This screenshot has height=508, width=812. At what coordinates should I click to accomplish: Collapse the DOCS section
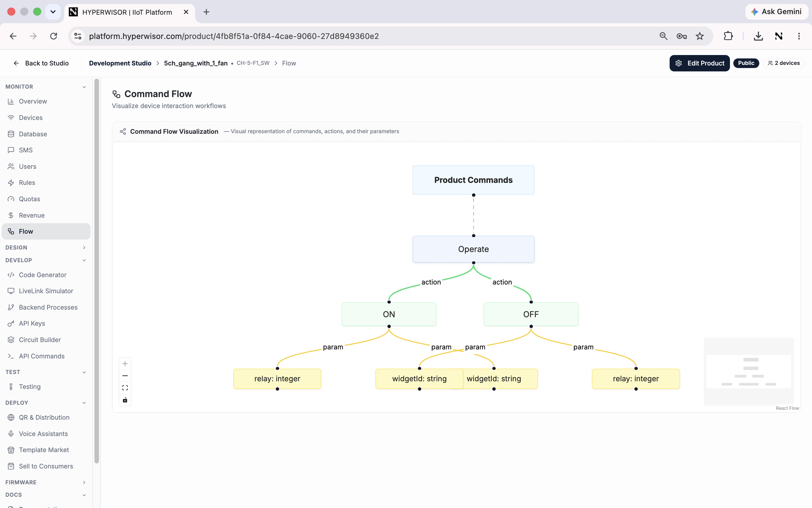click(x=46, y=495)
